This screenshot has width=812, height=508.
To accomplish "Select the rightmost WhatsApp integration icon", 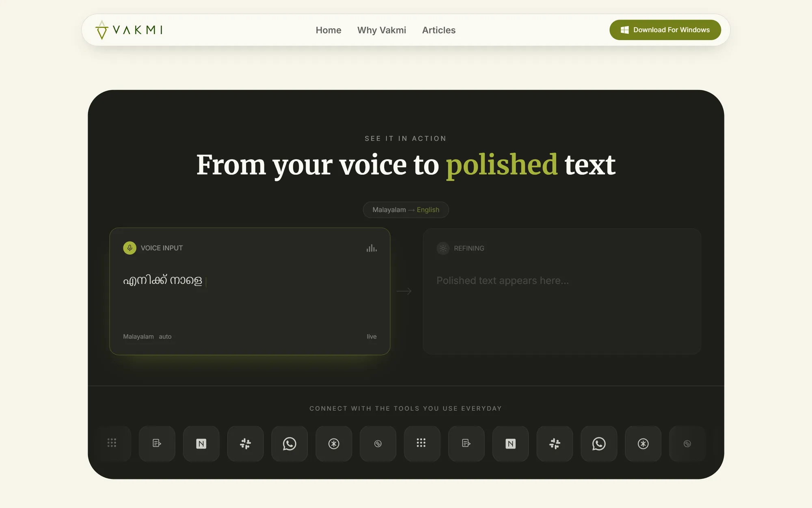I will coord(599,444).
